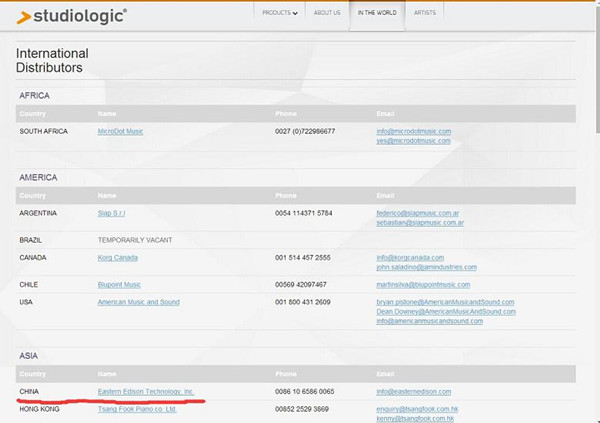The width and height of the screenshot is (600, 423).
Task: Email federico@slapmusic.com.ar
Action: 418,213
